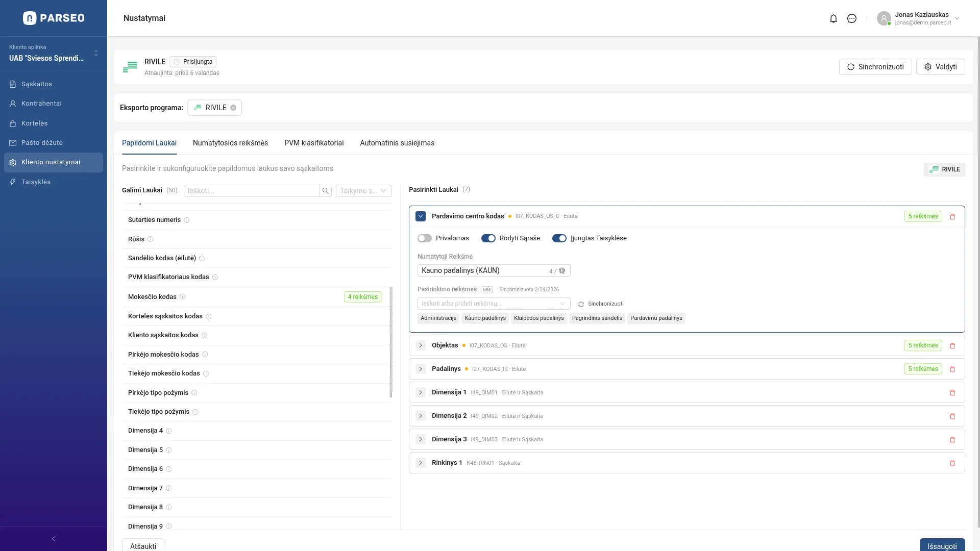Expand the Dimensija 2 field row

pos(421,416)
